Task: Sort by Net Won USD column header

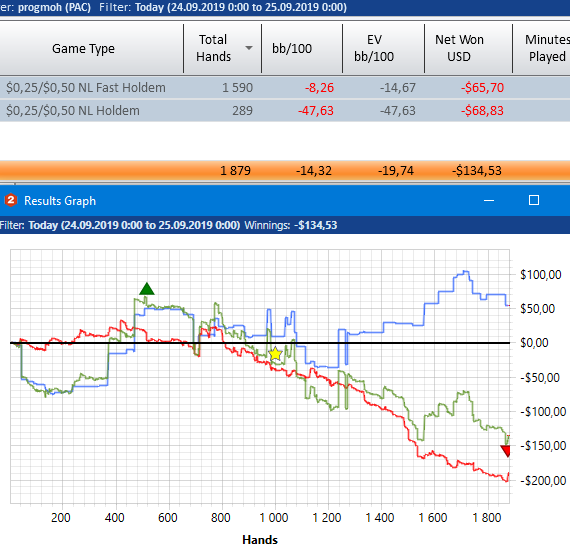Action: coord(468,48)
